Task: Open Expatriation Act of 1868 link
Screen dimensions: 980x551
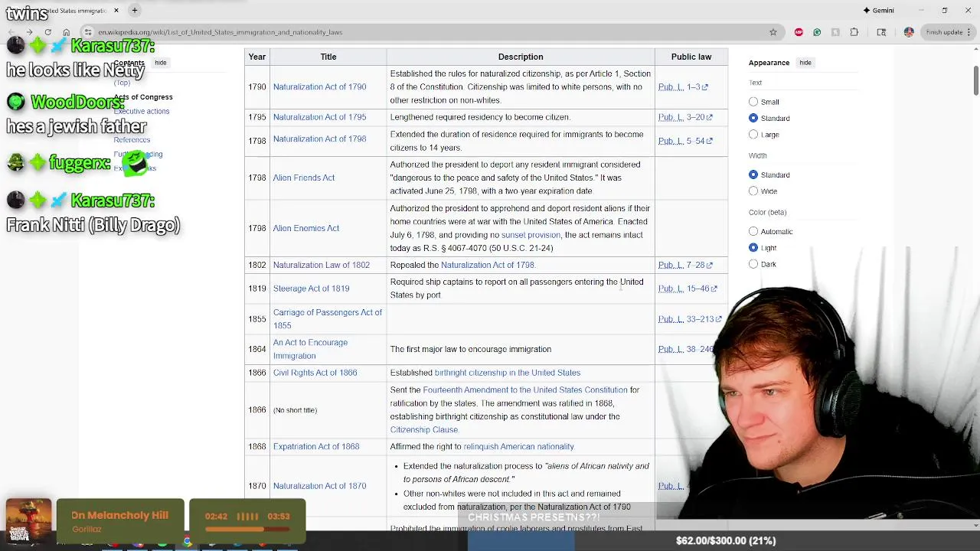Action: 316,446
